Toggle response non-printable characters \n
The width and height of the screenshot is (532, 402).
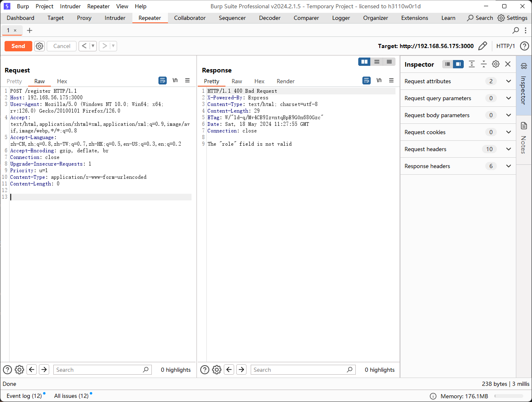pos(379,80)
